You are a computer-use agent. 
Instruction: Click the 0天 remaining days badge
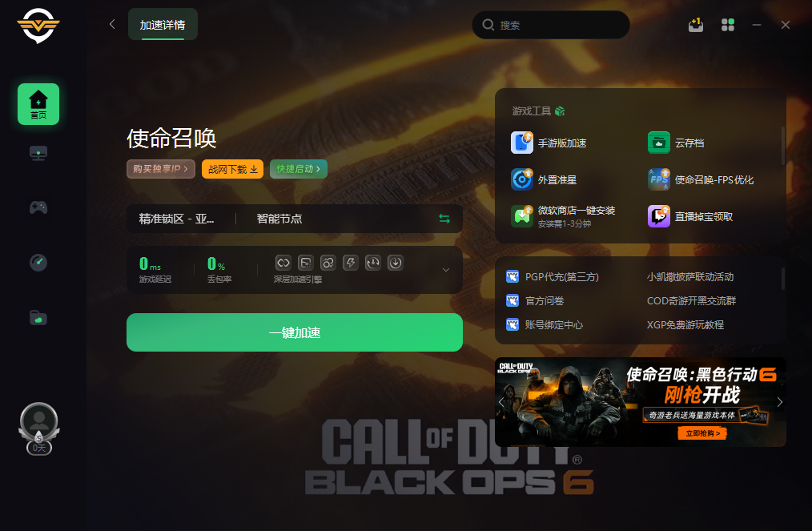(x=39, y=448)
